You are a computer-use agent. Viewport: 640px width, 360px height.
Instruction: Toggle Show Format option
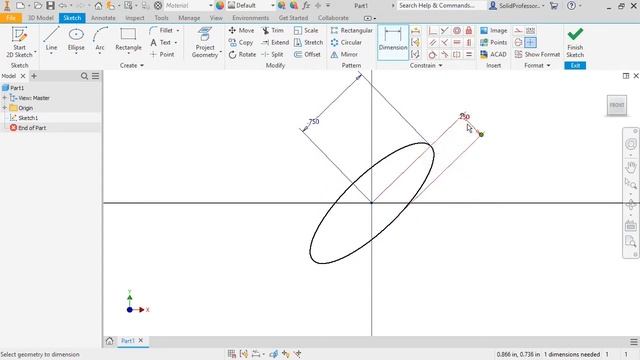[537, 54]
